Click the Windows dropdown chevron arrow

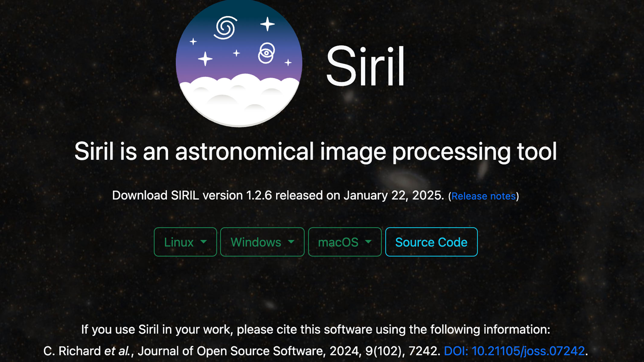[291, 242]
